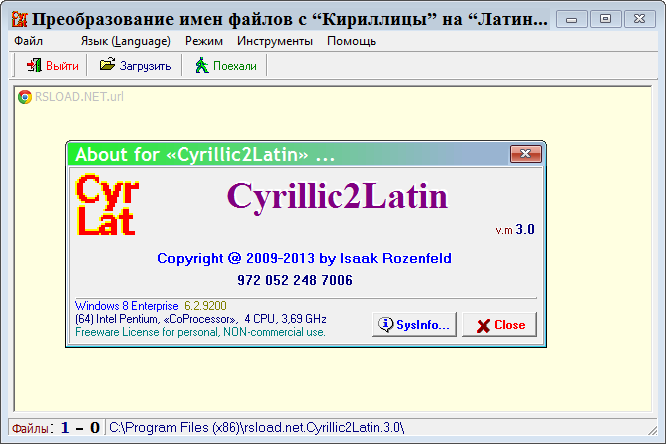Open the Инструменты menu
The width and height of the screenshot is (666, 444).
[274, 41]
